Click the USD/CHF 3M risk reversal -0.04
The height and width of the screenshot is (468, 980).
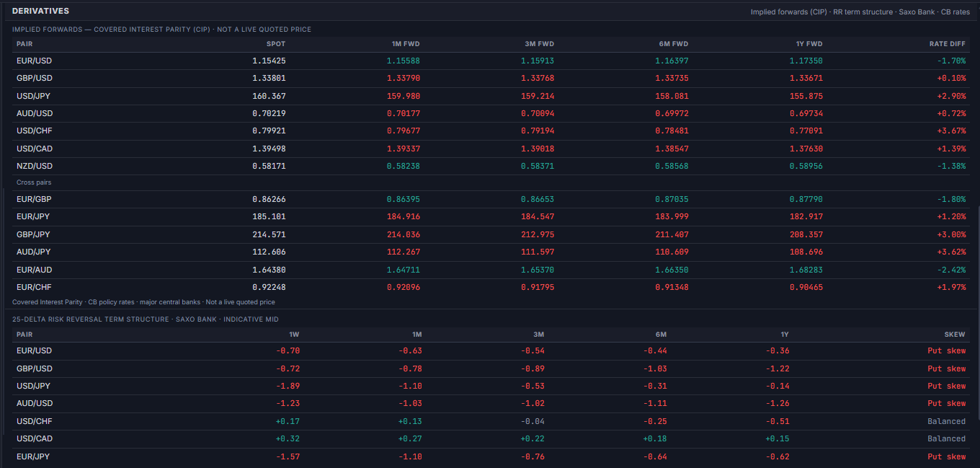(533, 421)
